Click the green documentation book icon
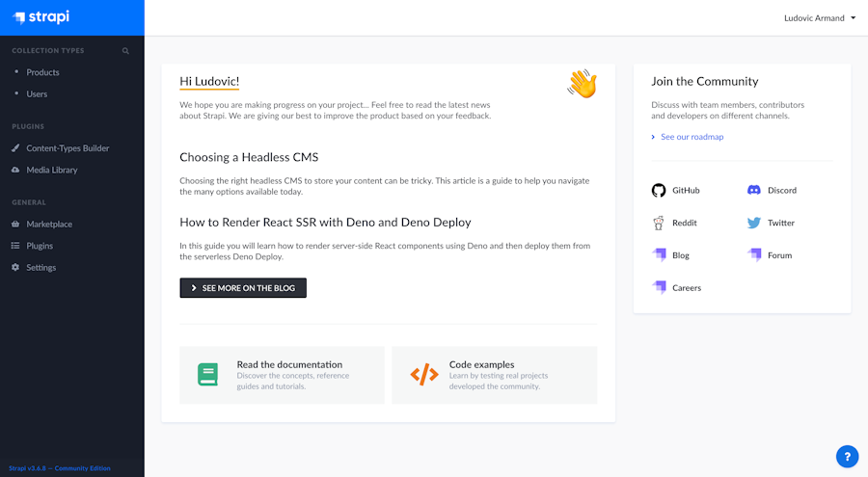Viewport: 868px width, 477px height. tap(207, 375)
